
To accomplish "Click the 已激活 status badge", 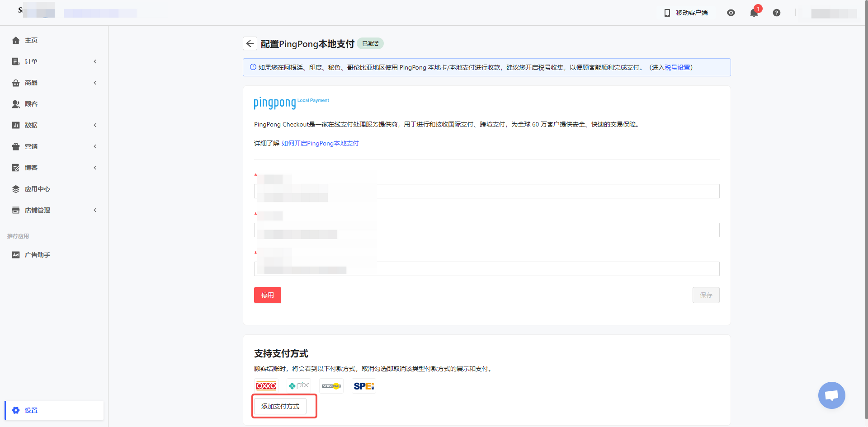I will [370, 43].
